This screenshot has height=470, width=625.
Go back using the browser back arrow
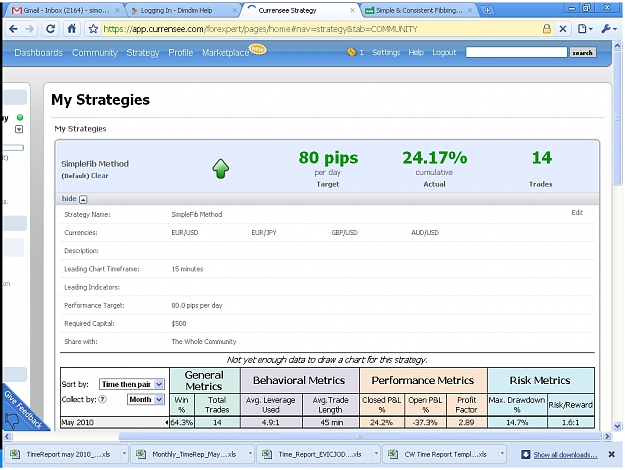click(x=13, y=29)
